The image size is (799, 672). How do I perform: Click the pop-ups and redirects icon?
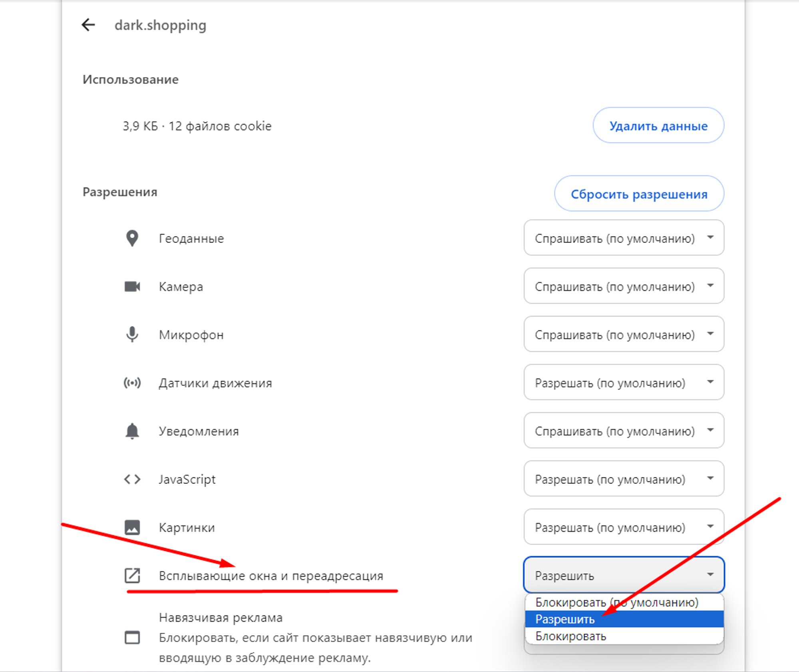tap(132, 575)
